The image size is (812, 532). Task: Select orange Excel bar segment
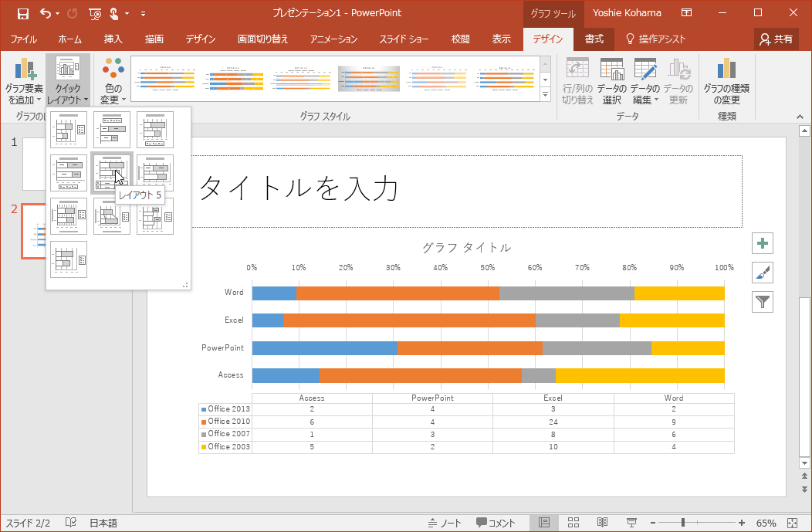pyautogui.click(x=409, y=320)
